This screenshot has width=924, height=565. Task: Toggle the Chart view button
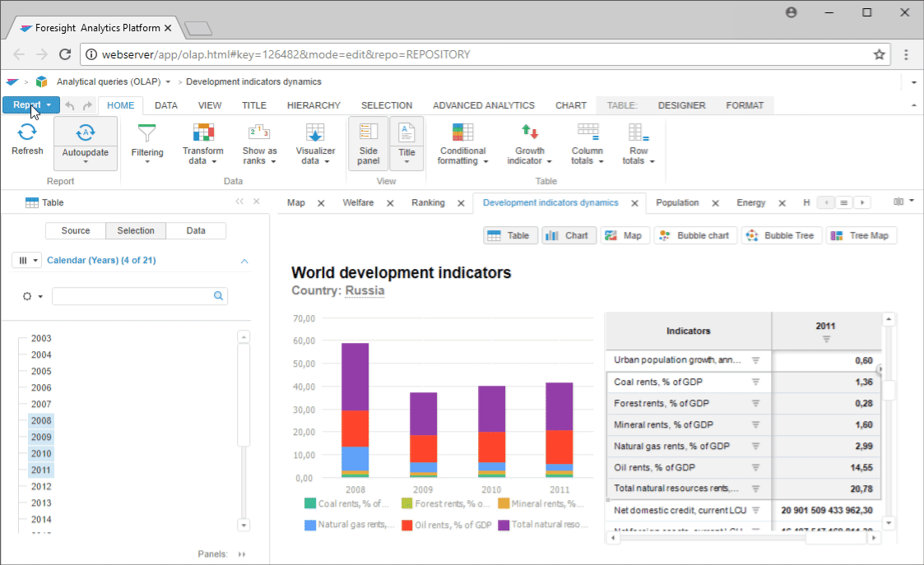[568, 235]
